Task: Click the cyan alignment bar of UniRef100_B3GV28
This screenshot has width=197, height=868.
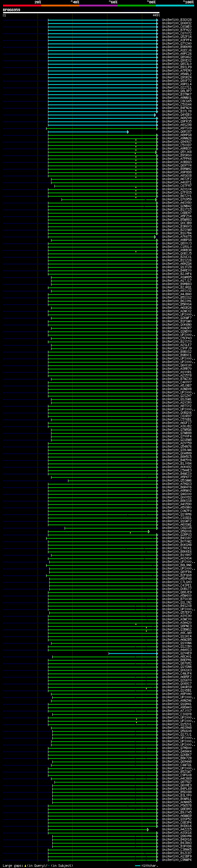Action: click(x=103, y=20)
